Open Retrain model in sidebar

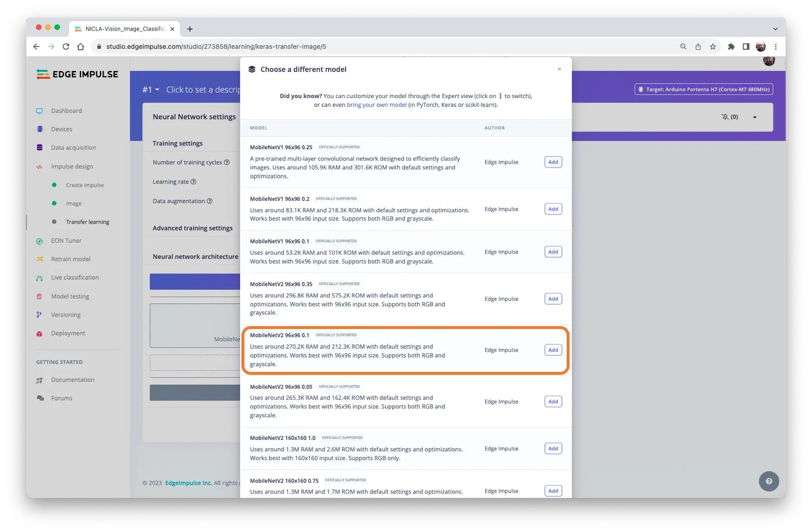click(x=70, y=259)
